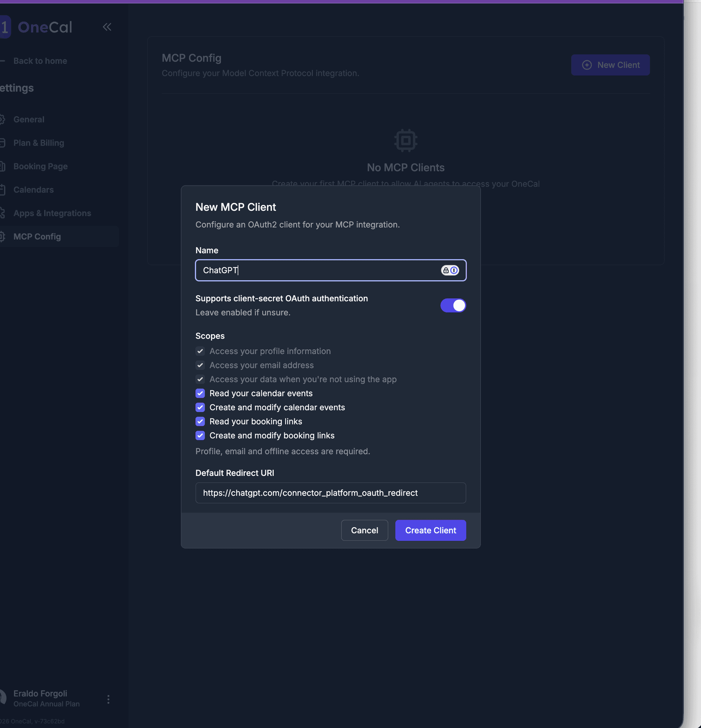The height and width of the screenshot is (728, 701).
Task: Collapse the sidebar with the double-chevron icon
Action: (x=107, y=27)
